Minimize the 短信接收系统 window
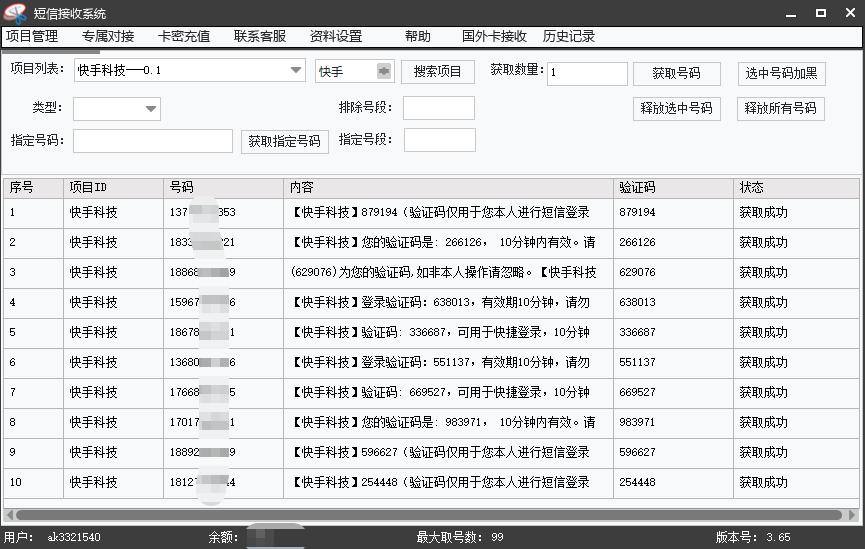The image size is (865, 549). tap(791, 13)
